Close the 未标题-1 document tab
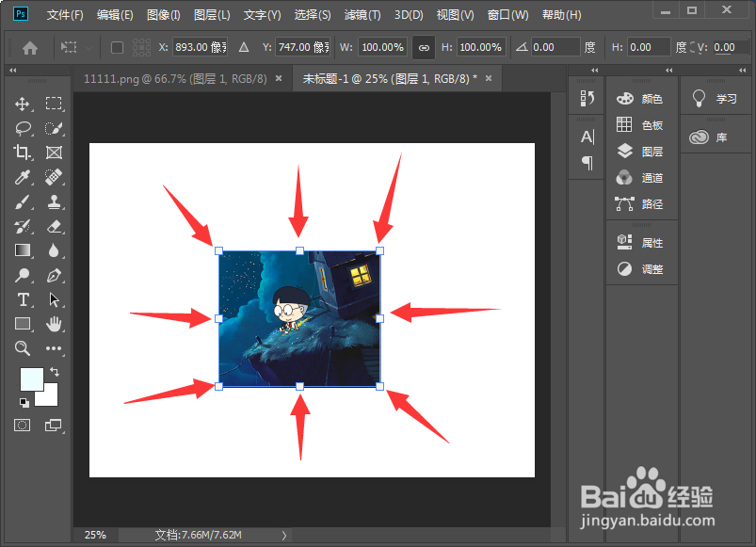Viewport: 756px width, 547px height. pos(489,78)
